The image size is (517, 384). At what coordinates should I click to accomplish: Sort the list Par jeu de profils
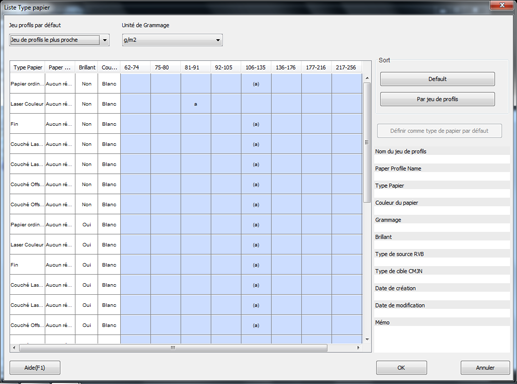tap(437, 99)
